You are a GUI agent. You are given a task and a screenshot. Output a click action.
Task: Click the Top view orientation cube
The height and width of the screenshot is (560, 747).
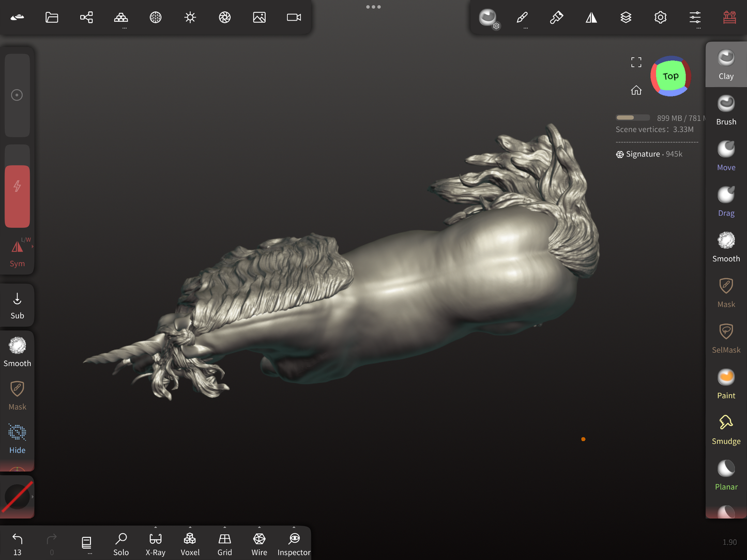point(670,76)
